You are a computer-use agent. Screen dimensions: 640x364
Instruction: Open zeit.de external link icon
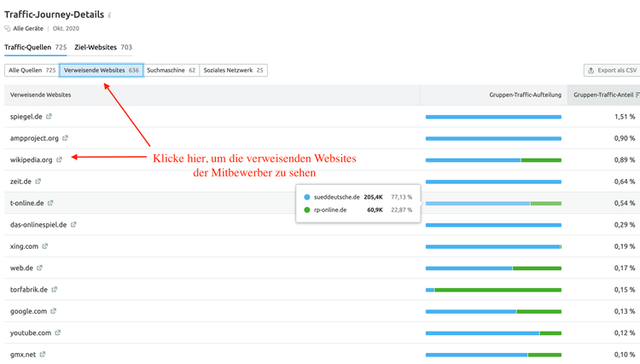click(38, 181)
